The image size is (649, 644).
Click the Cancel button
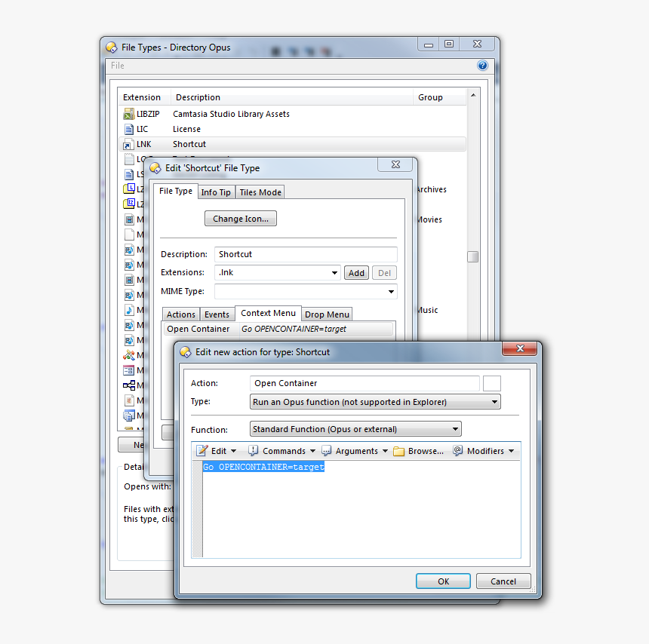503,581
